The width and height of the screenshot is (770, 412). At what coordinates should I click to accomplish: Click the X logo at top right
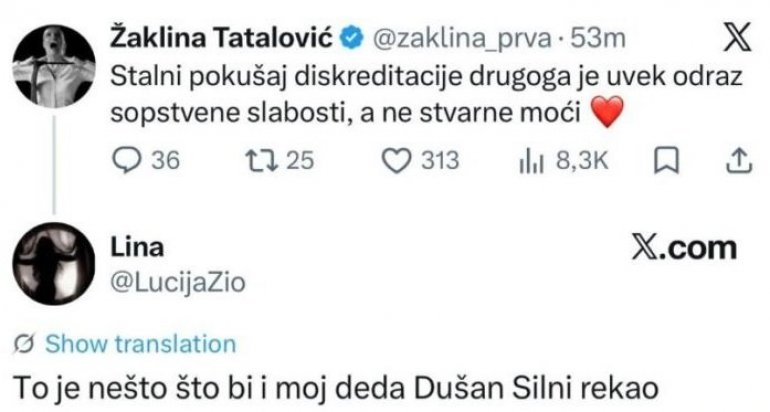coord(735,40)
